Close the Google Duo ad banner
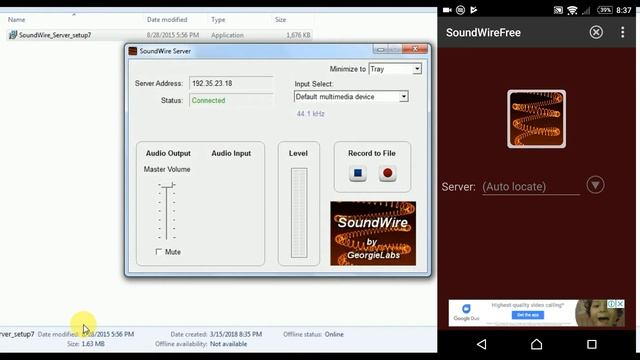Screen dimensions: 640x360 pyautogui.click(x=620, y=304)
